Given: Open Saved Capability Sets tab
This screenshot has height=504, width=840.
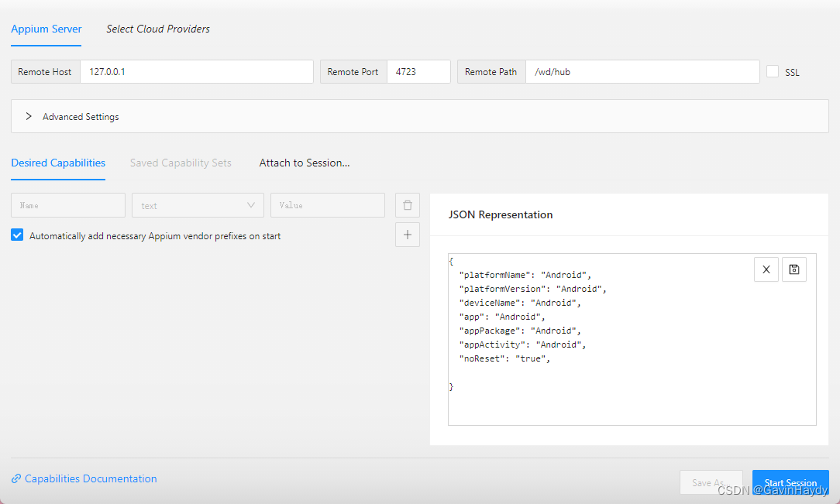Looking at the screenshot, I should [x=181, y=163].
